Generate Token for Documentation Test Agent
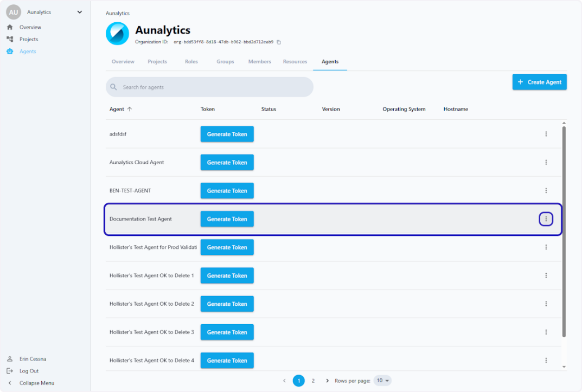 [227, 219]
